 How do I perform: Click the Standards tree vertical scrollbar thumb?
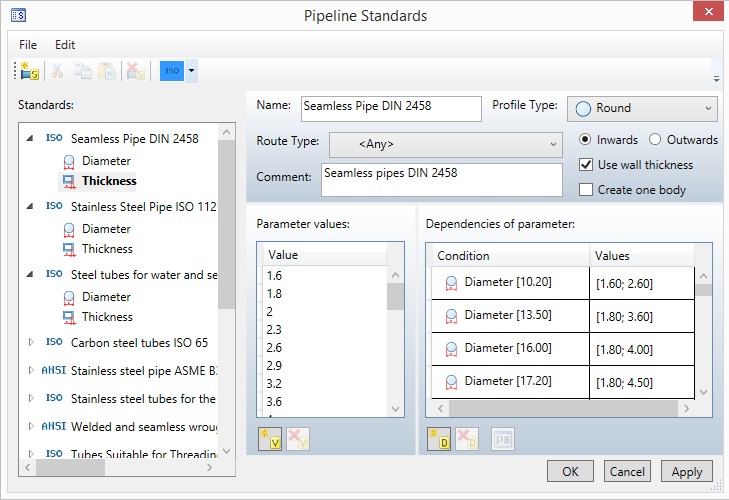(x=226, y=224)
